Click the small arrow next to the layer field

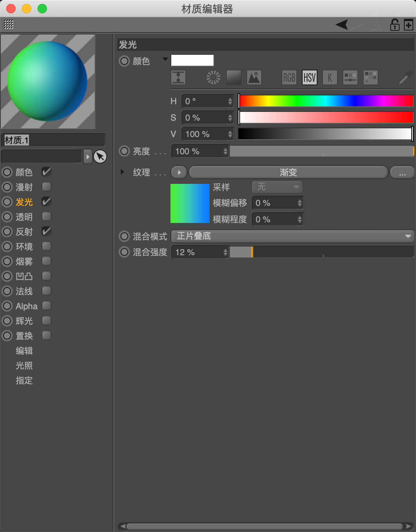click(x=88, y=156)
